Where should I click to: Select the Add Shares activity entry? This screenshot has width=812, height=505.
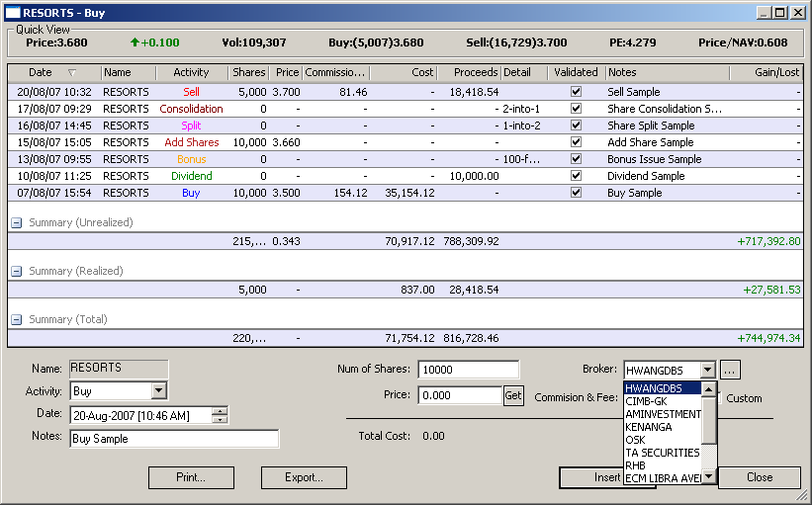[192, 142]
